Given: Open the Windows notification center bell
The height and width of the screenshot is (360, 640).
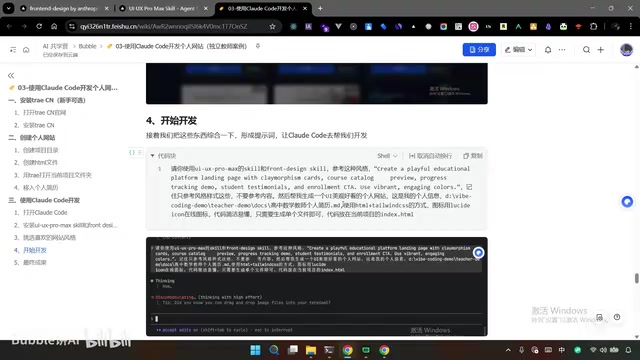Looking at the screenshot, I should [629, 350].
